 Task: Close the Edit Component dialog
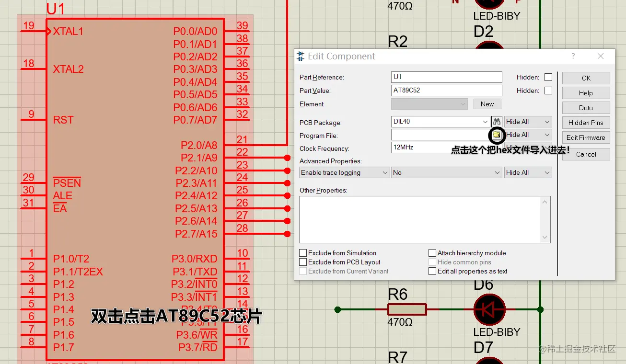[601, 56]
